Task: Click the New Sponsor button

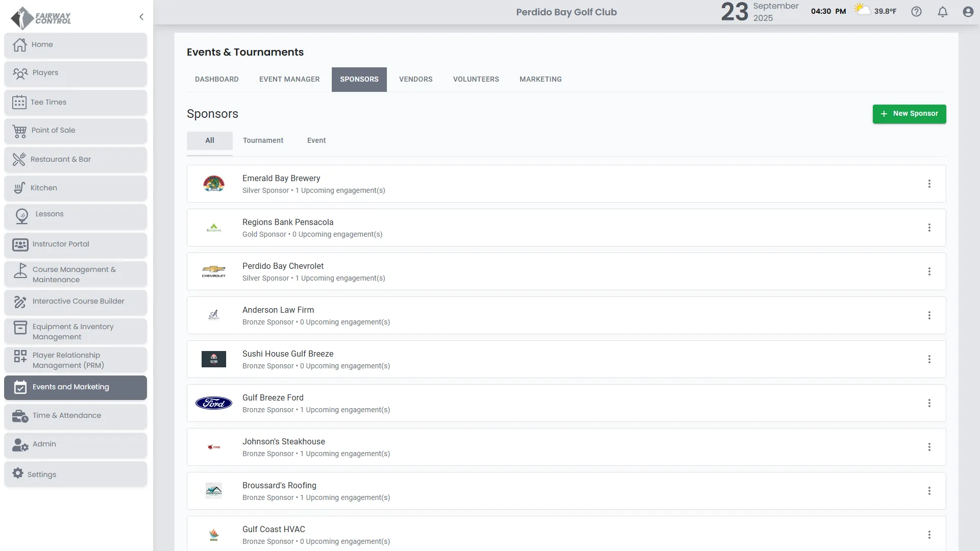Action: (x=909, y=114)
